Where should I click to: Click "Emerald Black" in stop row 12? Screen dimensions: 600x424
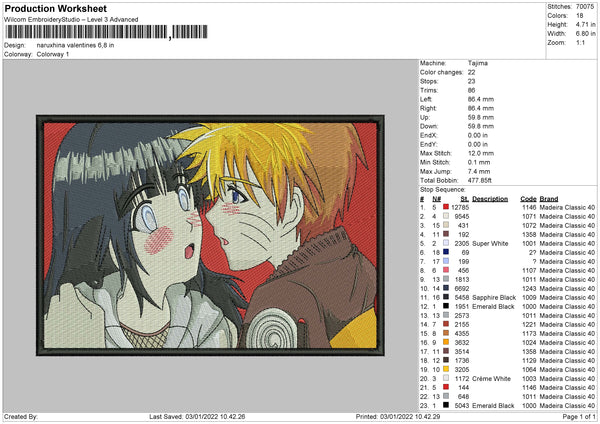pyautogui.click(x=493, y=307)
